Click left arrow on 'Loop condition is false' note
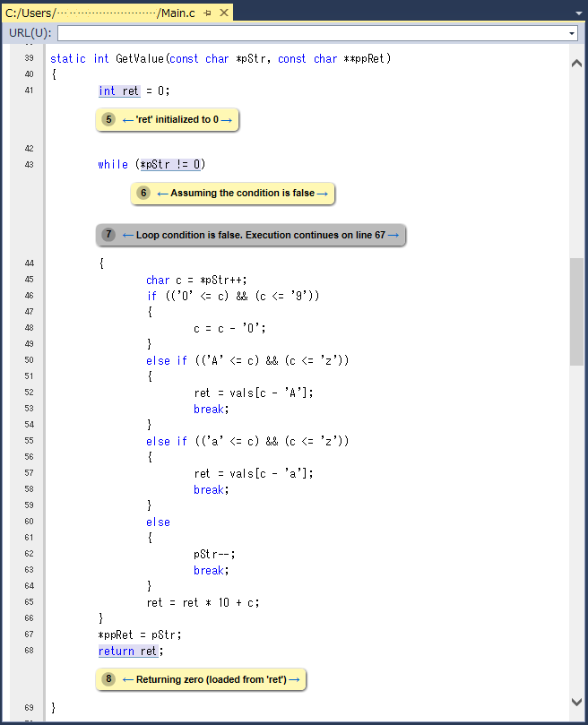This screenshot has width=588, height=725. [x=128, y=235]
